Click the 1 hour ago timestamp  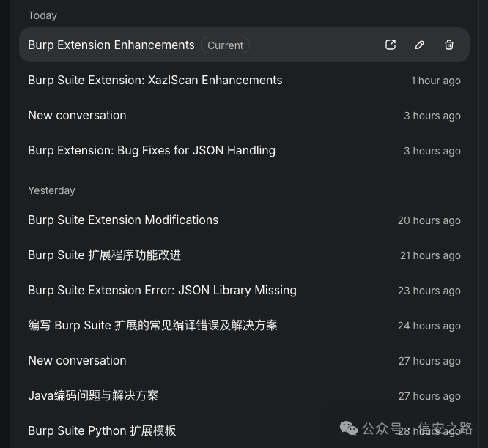pyautogui.click(x=436, y=81)
